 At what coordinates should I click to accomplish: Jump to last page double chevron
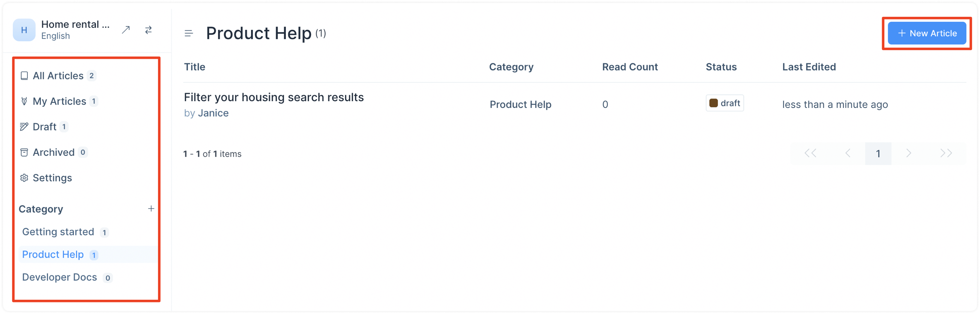click(946, 153)
